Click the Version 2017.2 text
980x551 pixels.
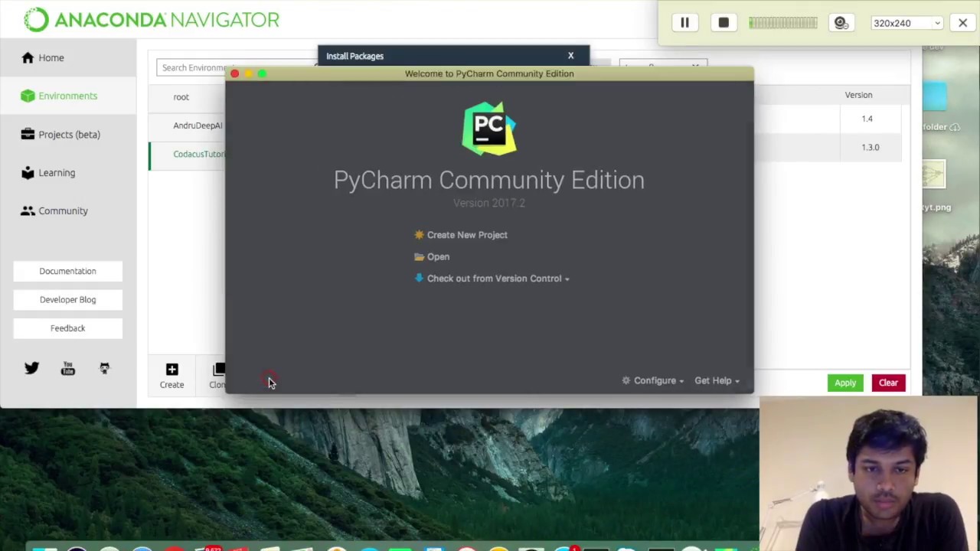coord(489,203)
